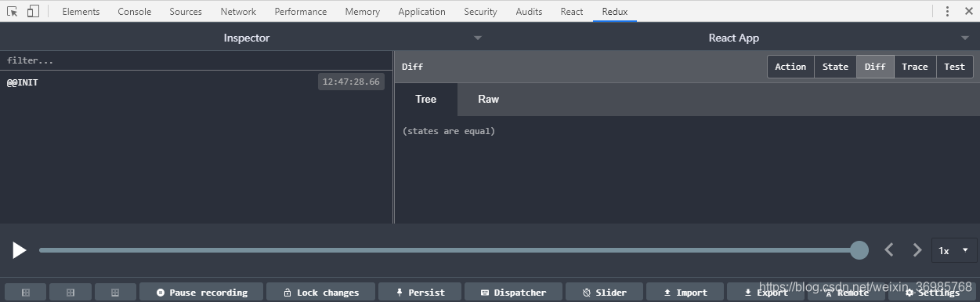Open the Audits tab
This screenshot has height=302, width=980.
[529, 11]
